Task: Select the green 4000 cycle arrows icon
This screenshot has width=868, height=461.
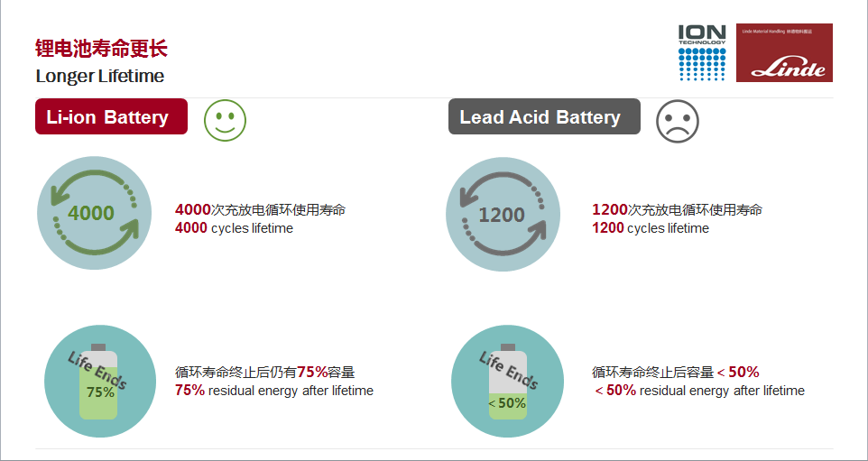Action: 94,213
